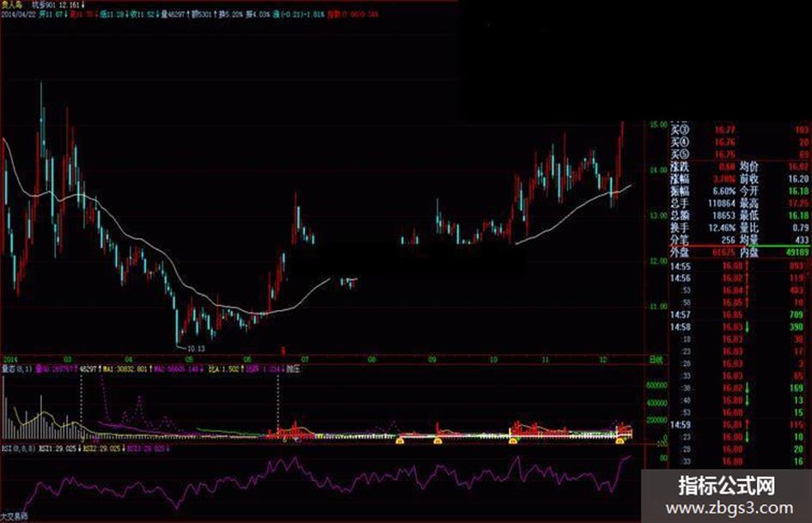Click the 均量 433 value
The height and width of the screenshot is (523, 812).
pyautogui.click(x=802, y=240)
